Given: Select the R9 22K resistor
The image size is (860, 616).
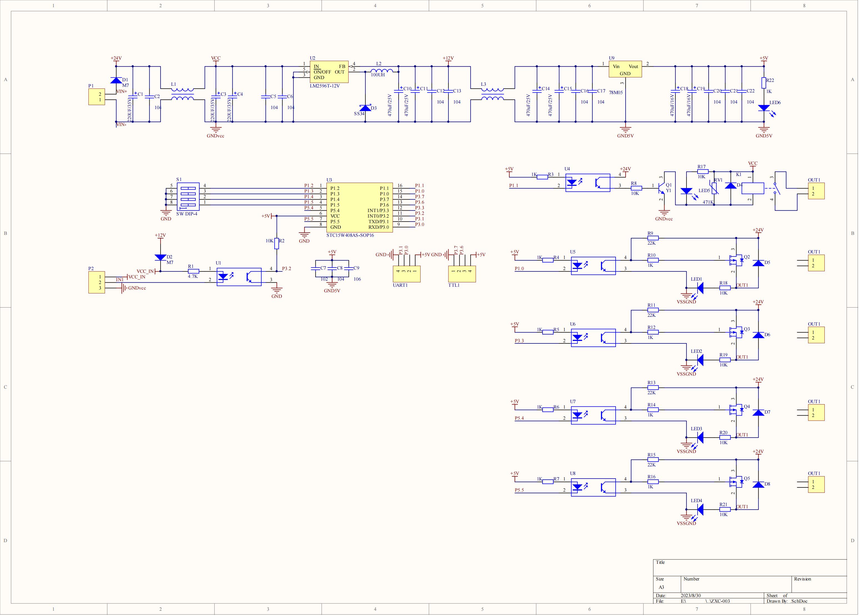Looking at the screenshot, I should click(653, 238).
